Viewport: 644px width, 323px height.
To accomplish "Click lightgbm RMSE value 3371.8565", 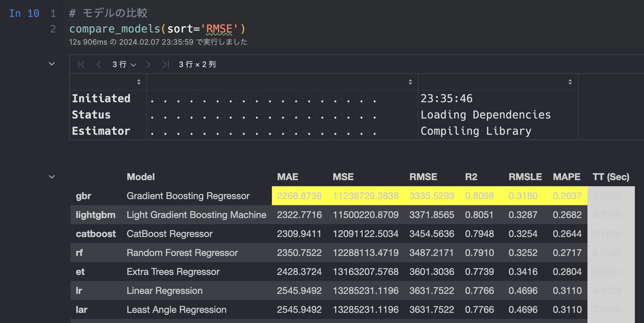I will point(432,215).
